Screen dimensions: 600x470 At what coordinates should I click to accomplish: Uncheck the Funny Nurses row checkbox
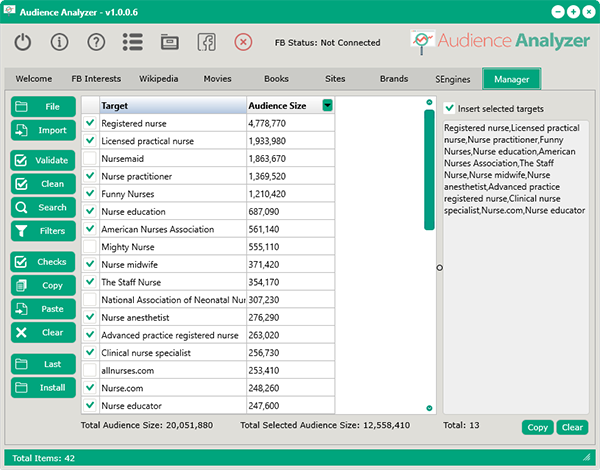point(90,194)
